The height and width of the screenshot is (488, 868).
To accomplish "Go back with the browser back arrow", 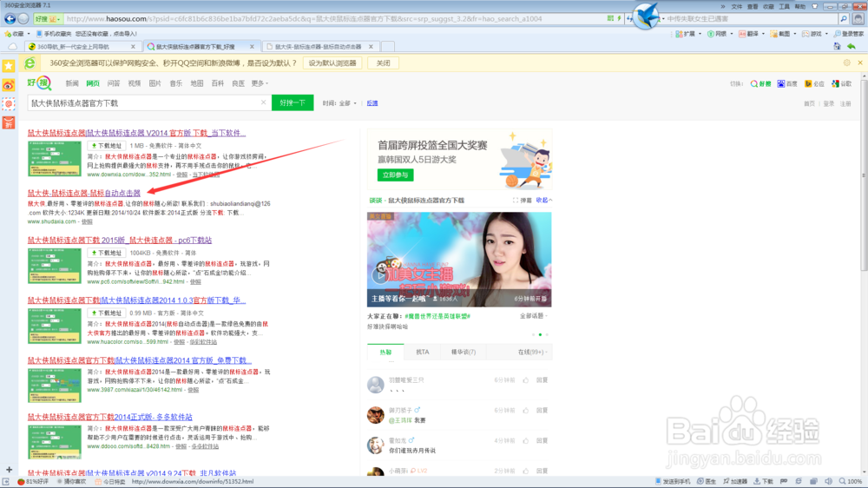I will tap(10, 18).
